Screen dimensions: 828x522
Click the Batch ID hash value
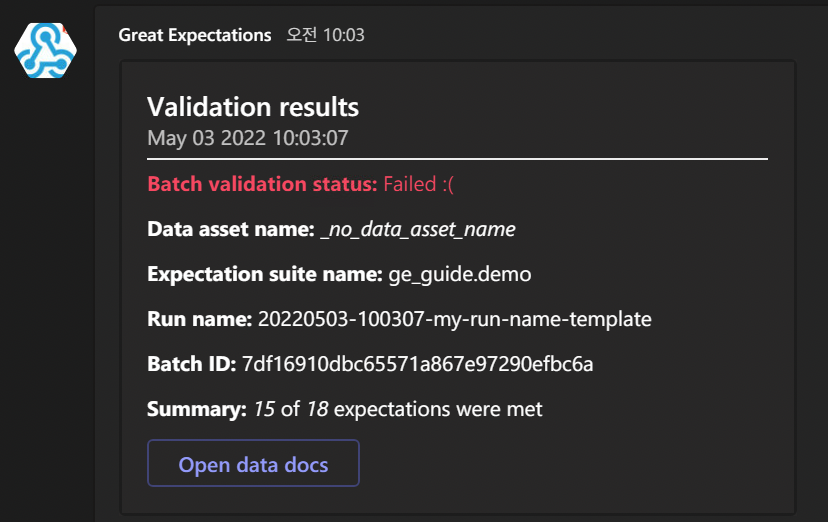pyautogui.click(x=418, y=364)
